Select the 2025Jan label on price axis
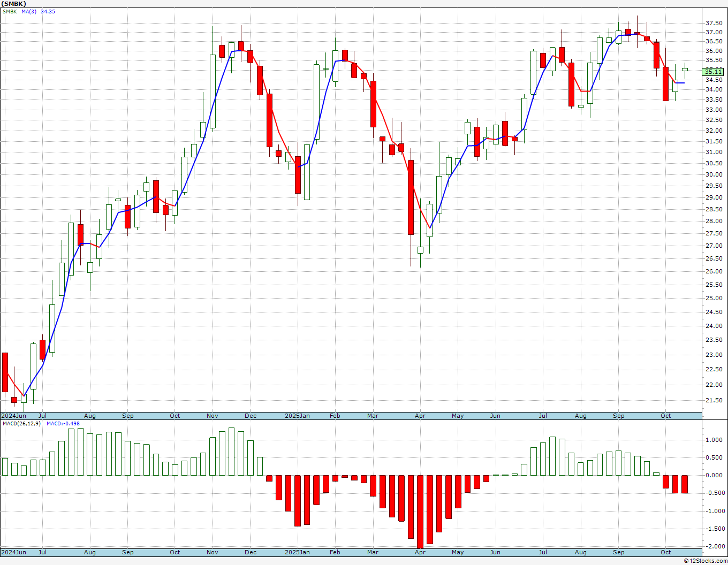The image size is (728, 565). point(297,416)
